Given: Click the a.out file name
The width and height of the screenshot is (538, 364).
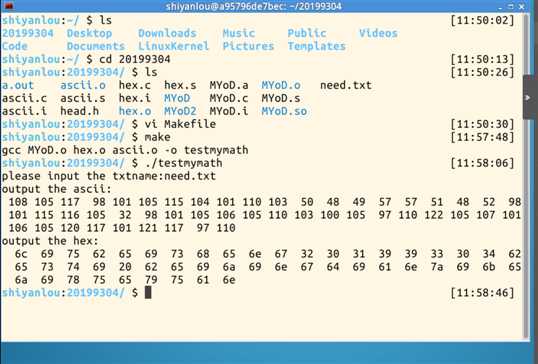Looking at the screenshot, I should point(18,85).
